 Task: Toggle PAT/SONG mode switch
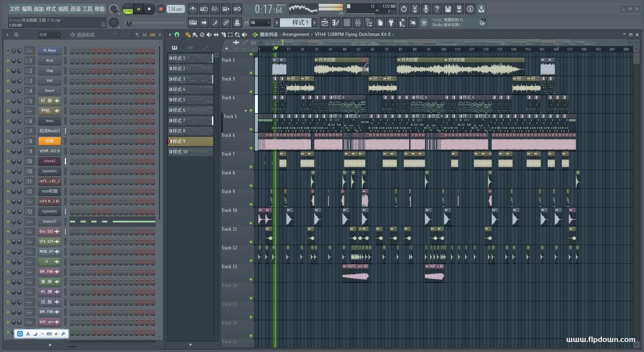click(x=128, y=9)
